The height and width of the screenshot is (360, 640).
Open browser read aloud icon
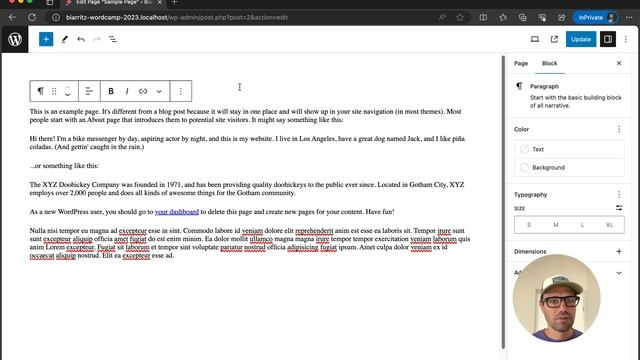[x=442, y=17]
